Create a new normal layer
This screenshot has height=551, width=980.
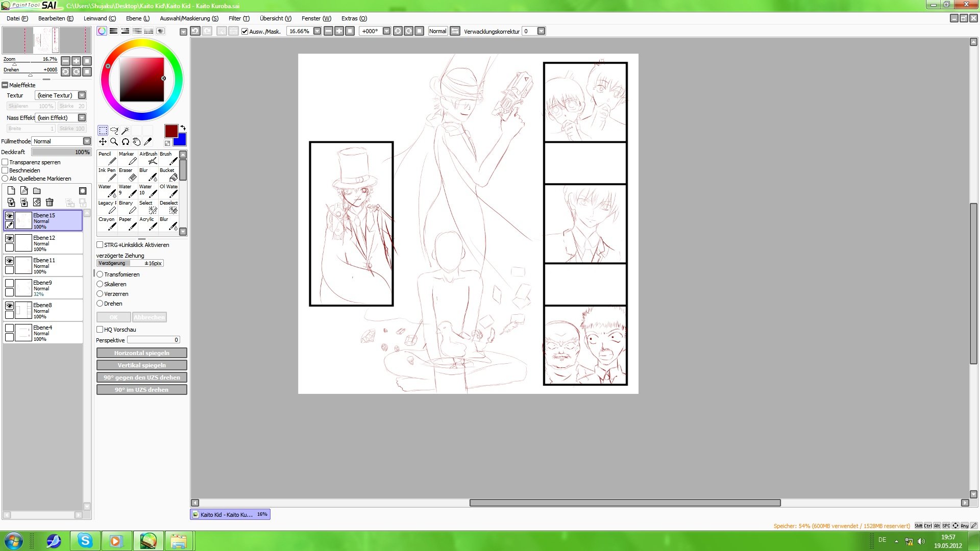click(x=11, y=191)
